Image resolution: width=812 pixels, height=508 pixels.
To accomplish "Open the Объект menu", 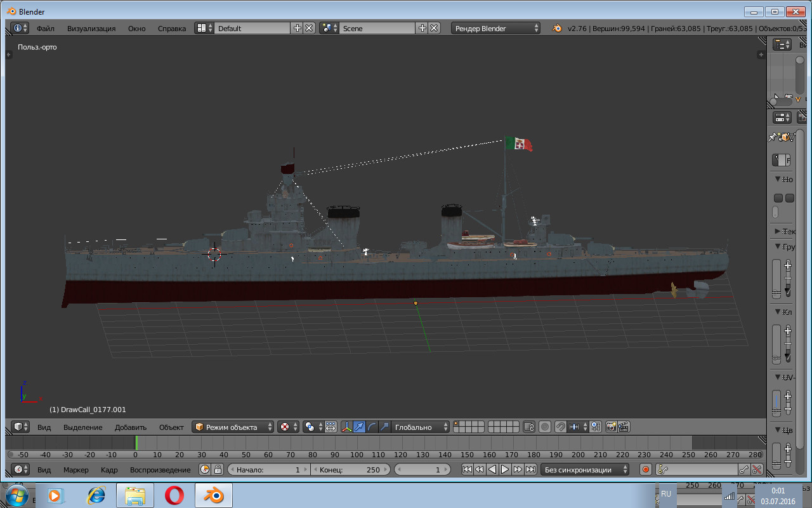I will 171,427.
